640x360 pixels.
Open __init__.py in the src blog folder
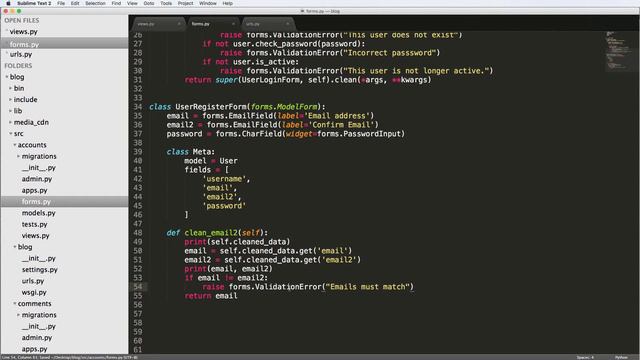[38, 258]
